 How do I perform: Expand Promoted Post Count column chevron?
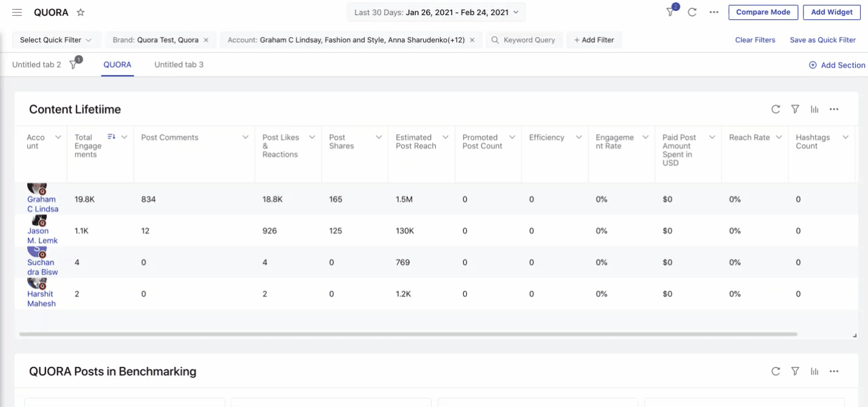click(512, 138)
